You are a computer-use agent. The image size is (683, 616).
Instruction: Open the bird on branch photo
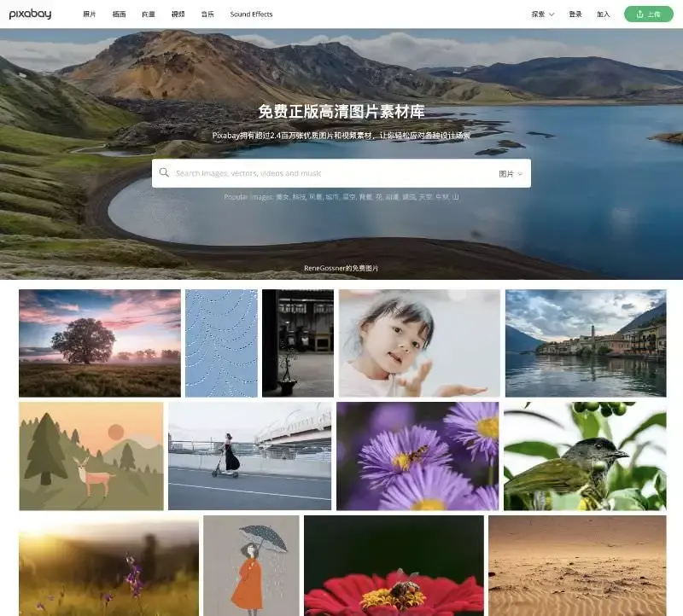click(x=585, y=456)
